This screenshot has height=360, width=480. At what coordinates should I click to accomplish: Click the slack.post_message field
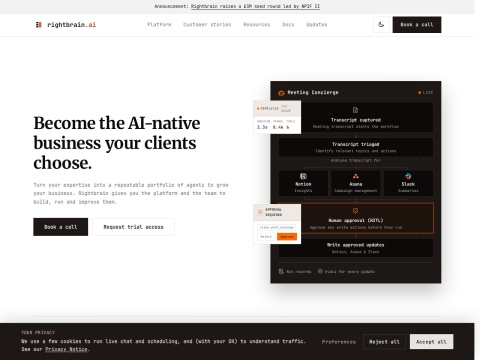(276, 227)
